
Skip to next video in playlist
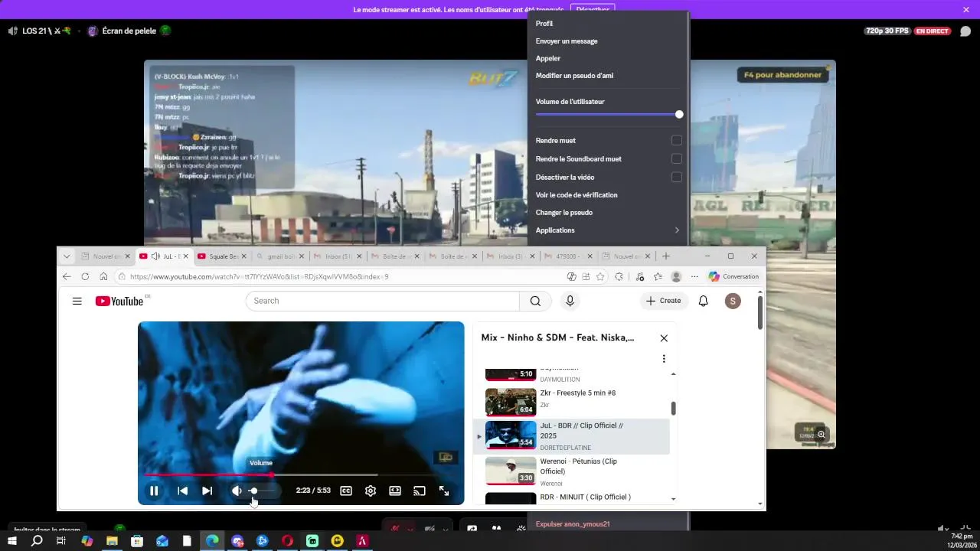207,491
